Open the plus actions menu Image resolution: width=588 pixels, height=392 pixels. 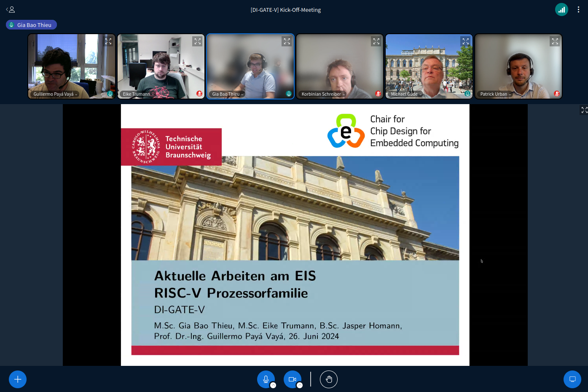(18, 379)
